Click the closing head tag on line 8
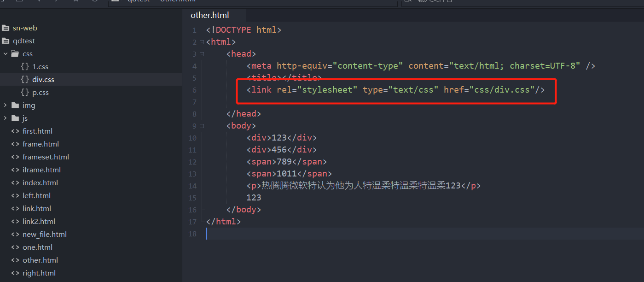The height and width of the screenshot is (282, 644). [244, 114]
